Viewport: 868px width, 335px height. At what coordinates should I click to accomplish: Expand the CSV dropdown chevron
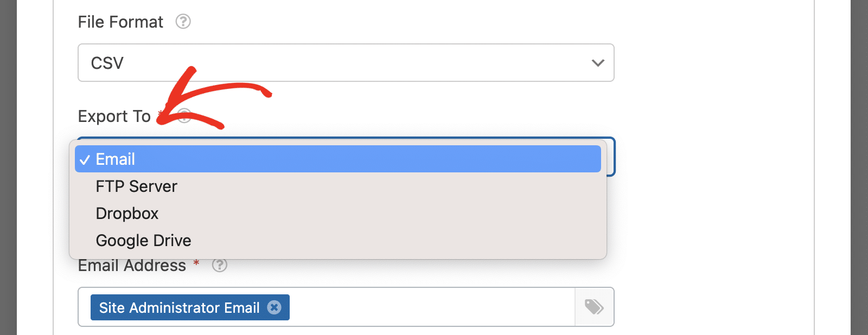[598, 63]
